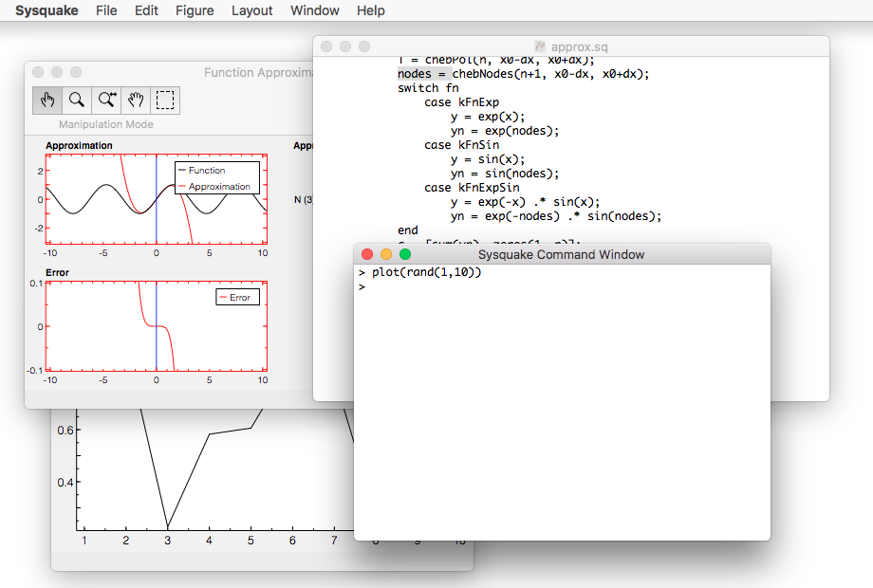Click the yn = sin(nodes); code line
Viewport: 873px width, 588px height.
(x=505, y=174)
